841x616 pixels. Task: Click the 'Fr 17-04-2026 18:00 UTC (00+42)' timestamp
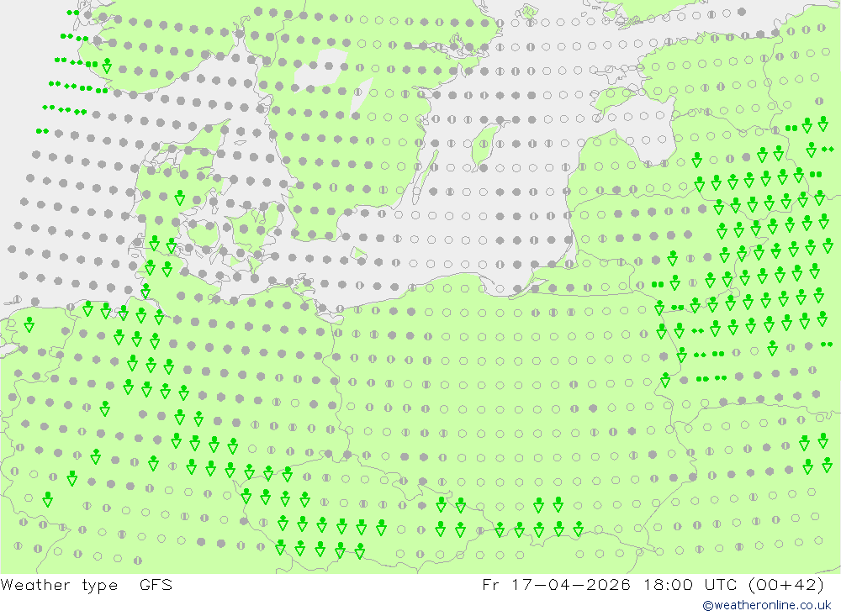[x=653, y=585]
